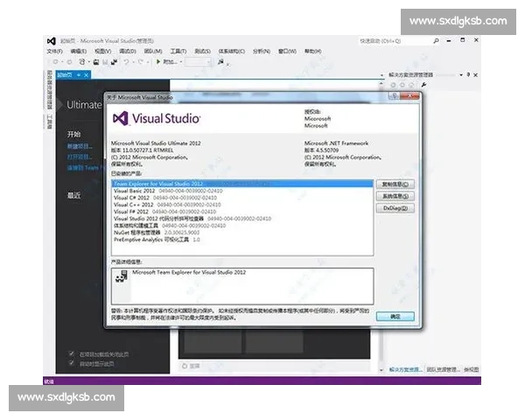
Task: Click the Navigate Backward toolbar arrow
Action: (56, 62)
